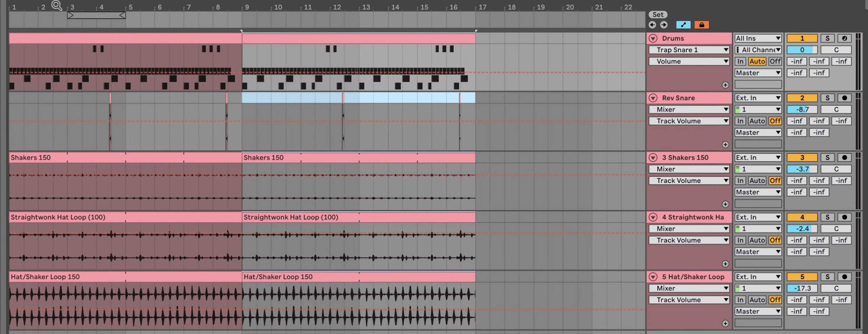Viewport: 868px width, 334px height.
Task: Set Drums monitor to In
Action: pos(740,61)
